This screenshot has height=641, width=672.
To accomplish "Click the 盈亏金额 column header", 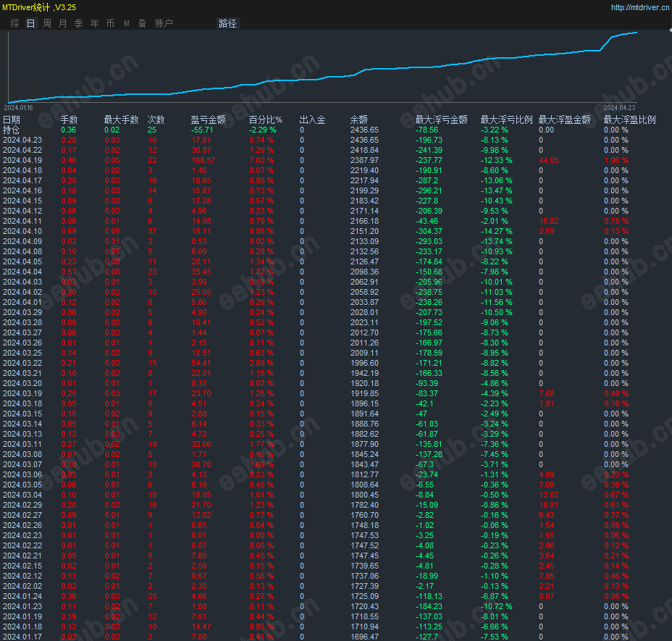I will [209, 120].
